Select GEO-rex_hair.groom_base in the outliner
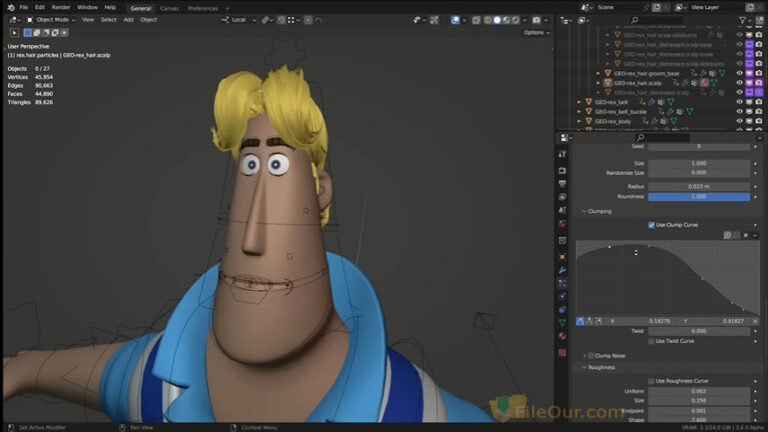Image resolution: width=768 pixels, height=432 pixels. click(647, 73)
